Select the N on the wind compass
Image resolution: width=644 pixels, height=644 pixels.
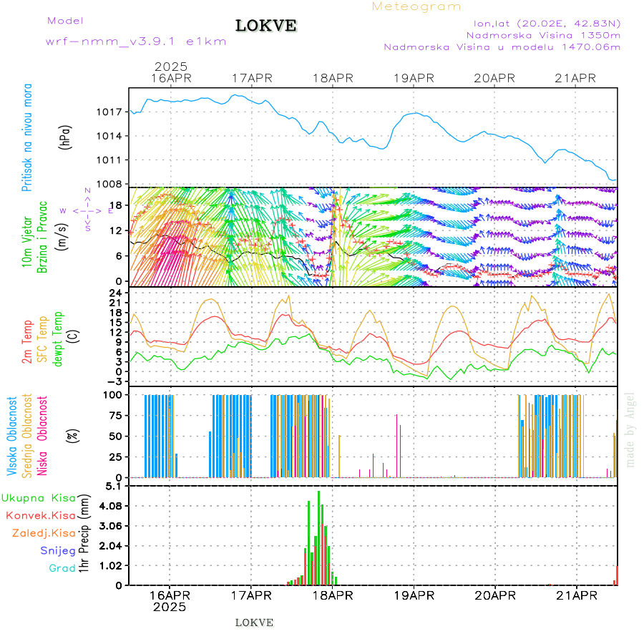click(87, 190)
